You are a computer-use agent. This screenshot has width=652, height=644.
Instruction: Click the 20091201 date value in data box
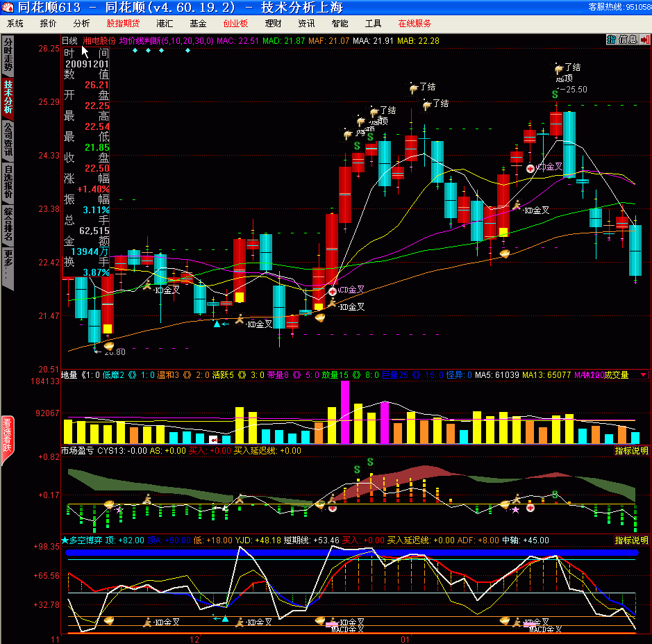[x=87, y=64]
